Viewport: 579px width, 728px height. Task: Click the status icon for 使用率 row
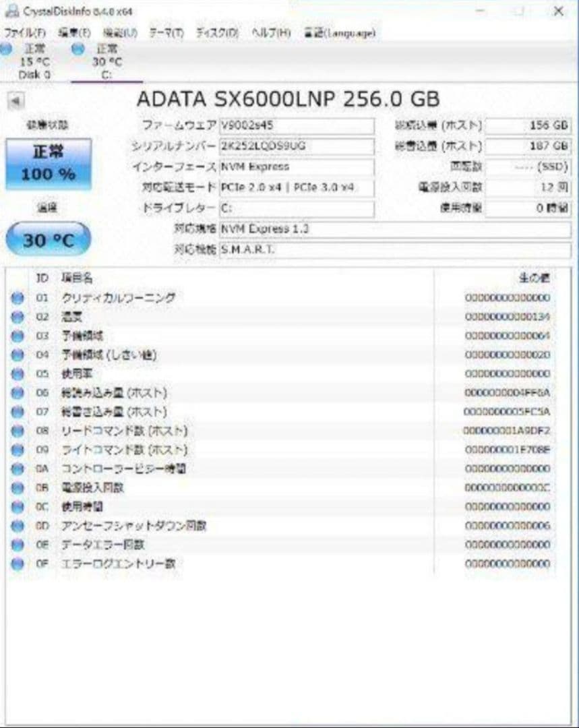coord(17,375)
